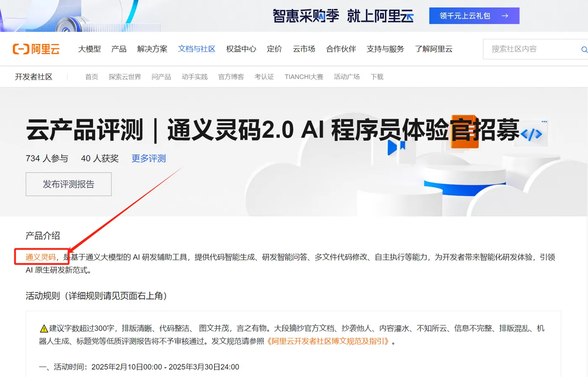
Task: Select 文档与社区 in the top navigation
Action: coord(197,49)
